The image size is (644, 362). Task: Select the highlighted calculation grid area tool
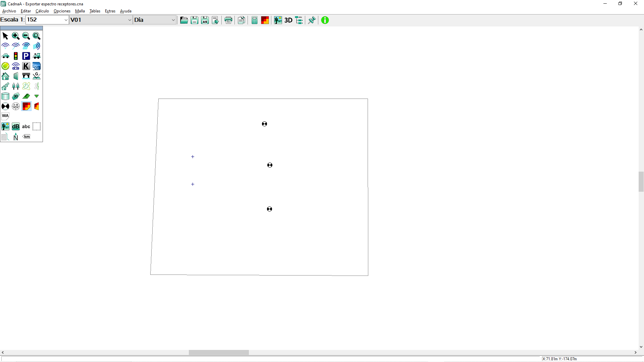point(26,106)
